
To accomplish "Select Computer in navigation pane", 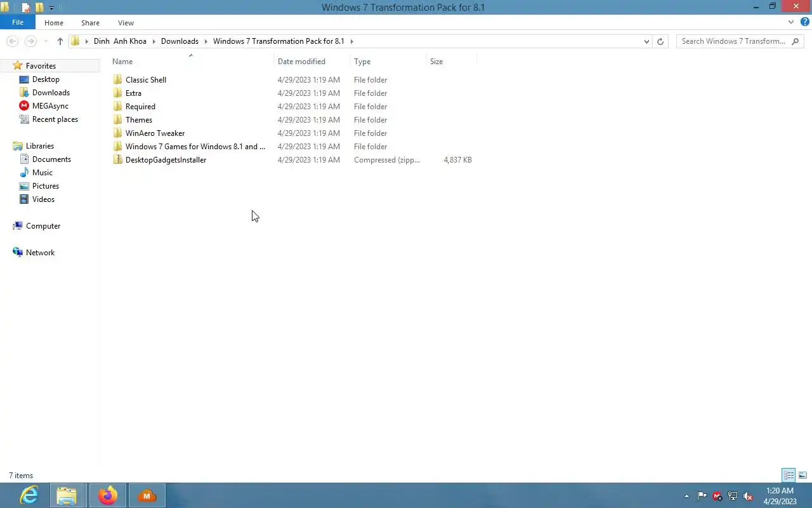I will click(43, 226).
